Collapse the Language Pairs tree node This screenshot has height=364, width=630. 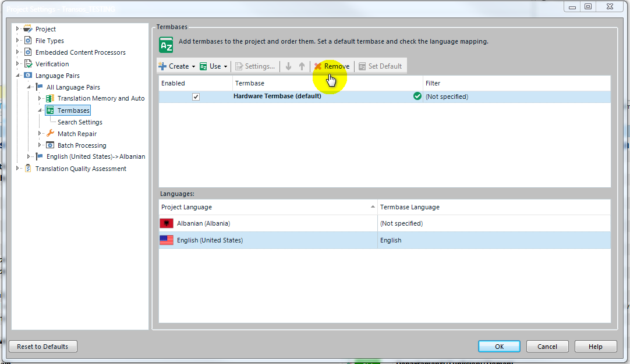tap(18, 76)
